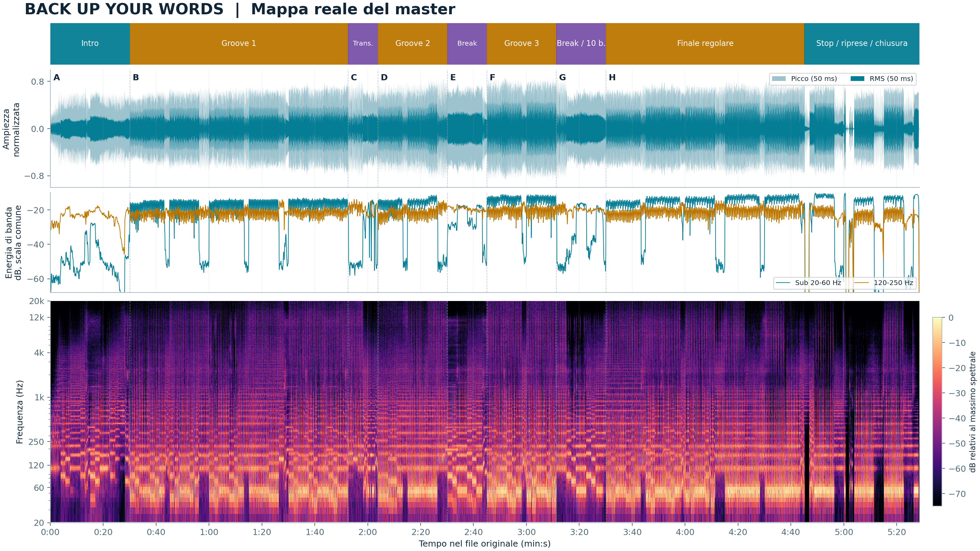The width and height of the screenshot is (980, 551).
Task: Click the Break / 10 b. section block
Action: tap(581, 43)
